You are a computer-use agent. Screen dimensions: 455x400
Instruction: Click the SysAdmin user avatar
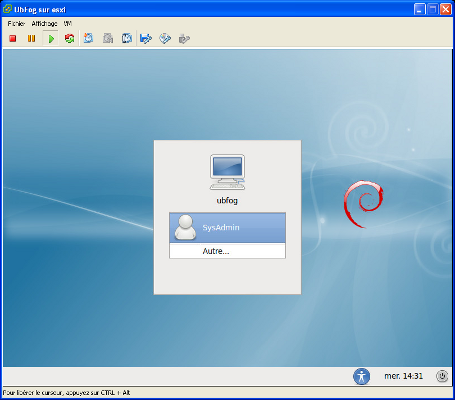(x=185, y=228)
